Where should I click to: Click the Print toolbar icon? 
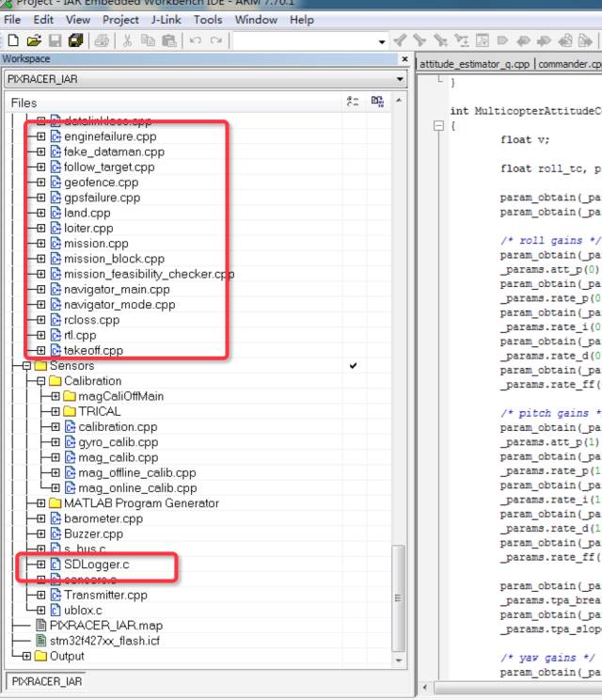coord(102,40)
